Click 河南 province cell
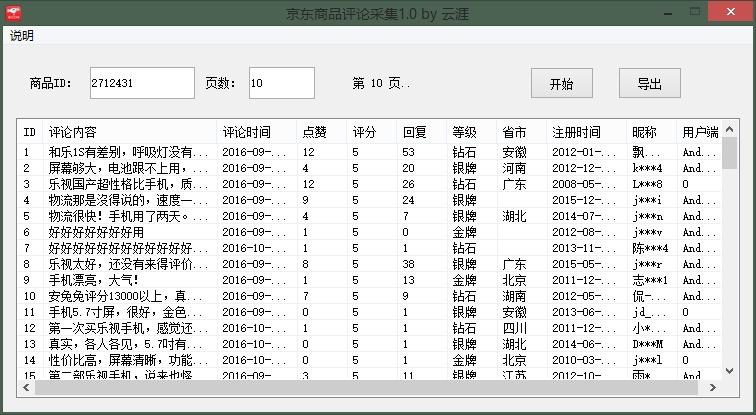Screen dimensions: 756x415 click(514, 168)
